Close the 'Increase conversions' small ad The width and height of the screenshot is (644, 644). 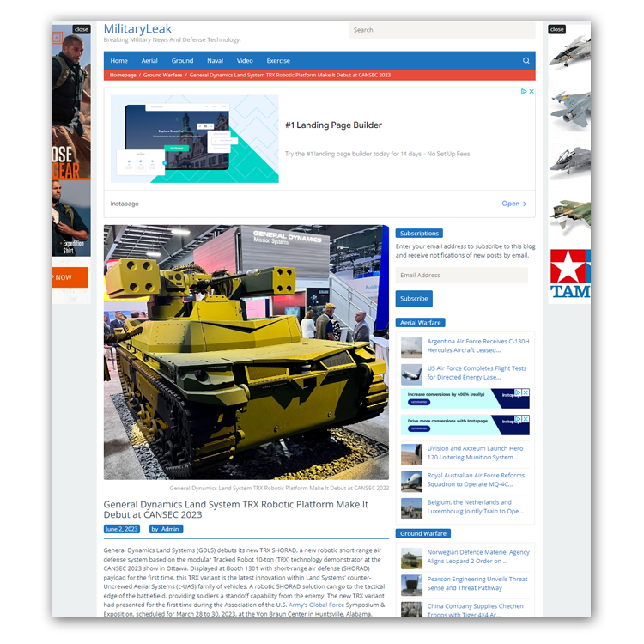[x=526, y=392]
